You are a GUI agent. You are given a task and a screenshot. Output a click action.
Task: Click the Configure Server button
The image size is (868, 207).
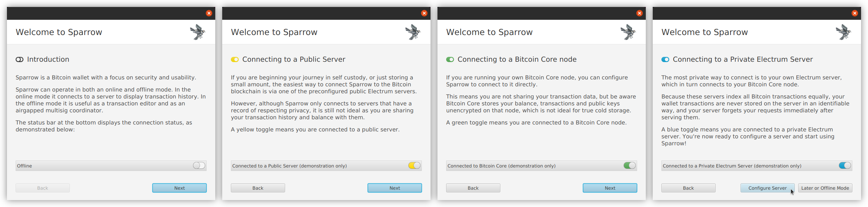click(x=768, y=188)
